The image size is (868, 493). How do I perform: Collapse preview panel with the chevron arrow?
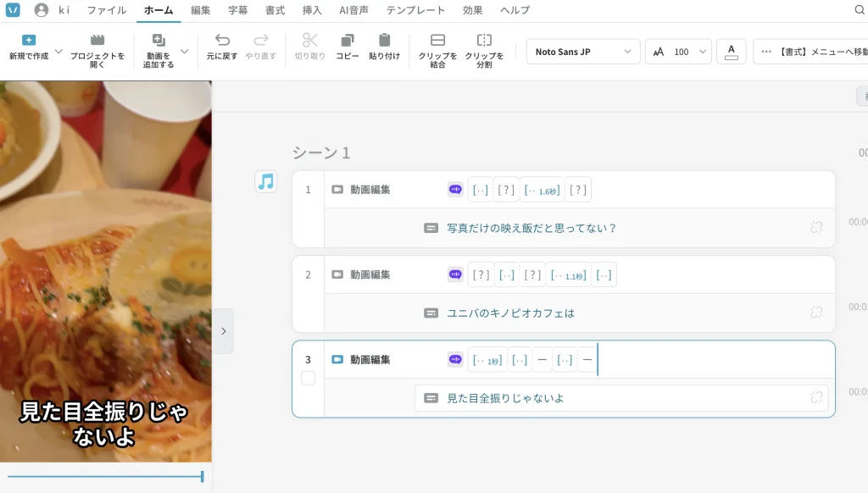point(224,331)
